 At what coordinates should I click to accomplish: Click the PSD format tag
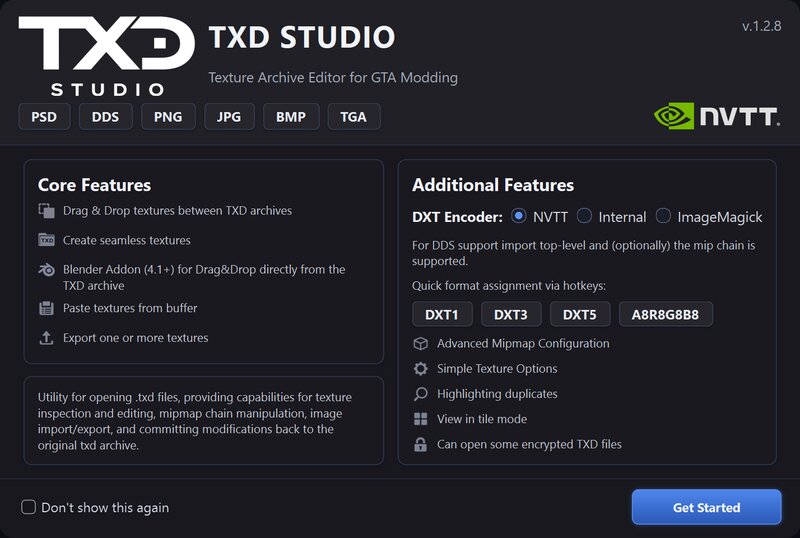tap(44, 117)
